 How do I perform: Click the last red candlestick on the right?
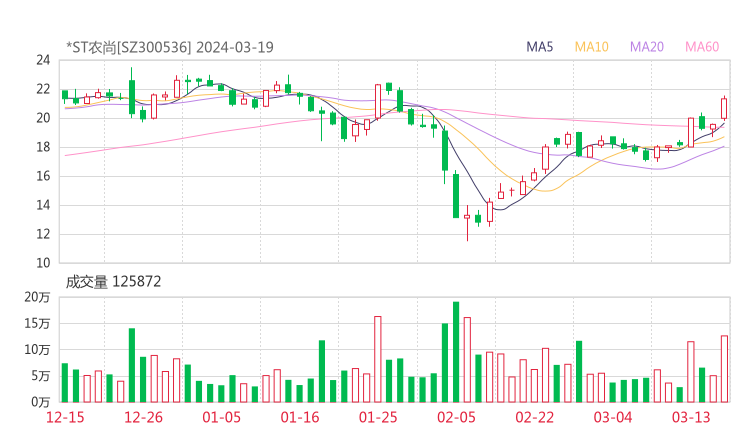click(x=724, y=108)
